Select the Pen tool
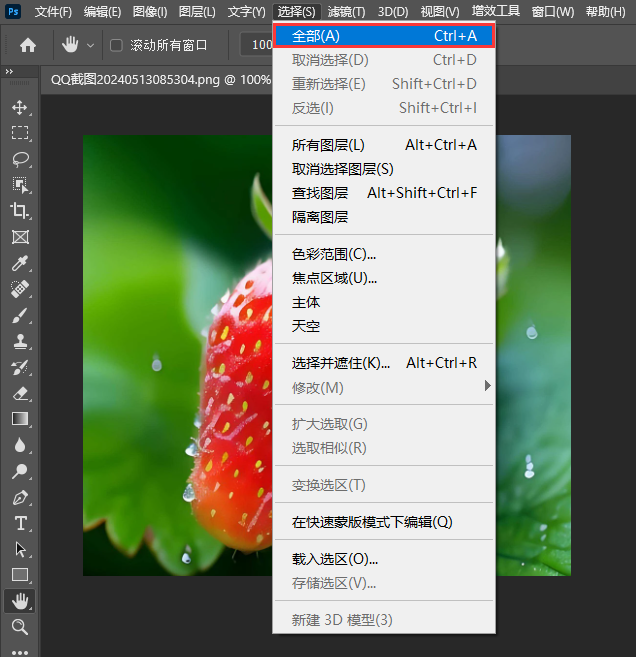Screen dimensions: 636x657 tap(20, 497)
